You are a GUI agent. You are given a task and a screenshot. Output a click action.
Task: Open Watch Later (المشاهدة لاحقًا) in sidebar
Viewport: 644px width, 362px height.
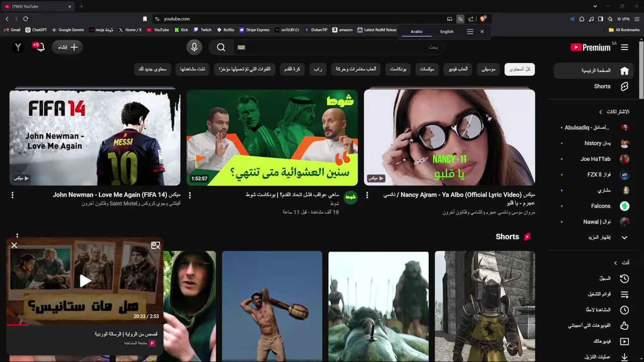coord(594,310)
